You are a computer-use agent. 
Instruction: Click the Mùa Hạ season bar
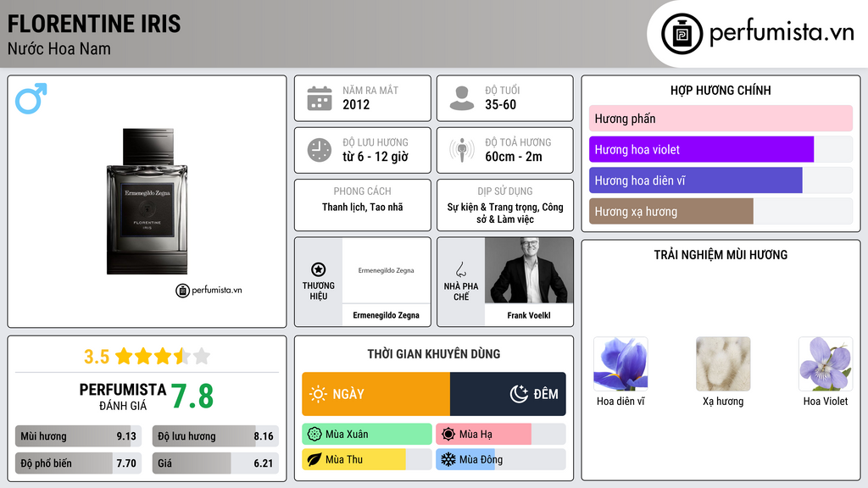click(x=500, y=435)
